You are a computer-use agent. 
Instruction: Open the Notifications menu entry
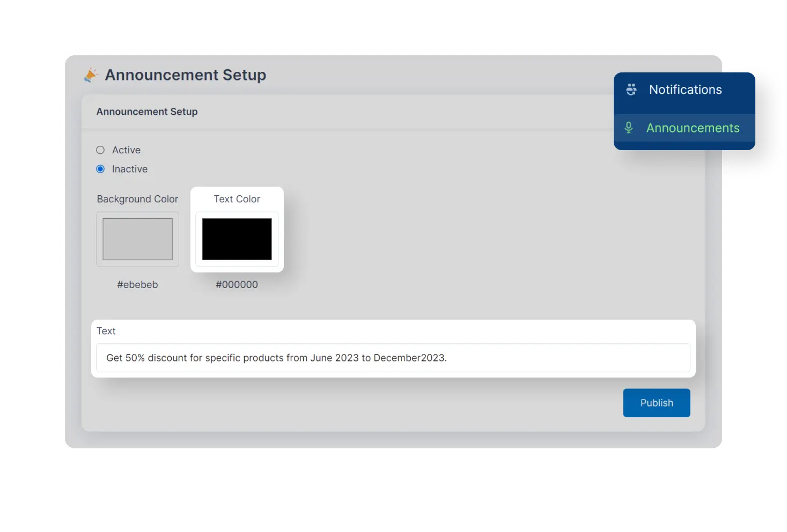[x=686, y=90]
